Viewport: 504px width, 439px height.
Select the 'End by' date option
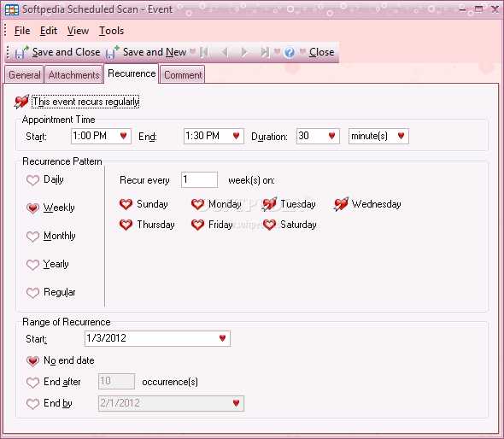tap(32, 404)
